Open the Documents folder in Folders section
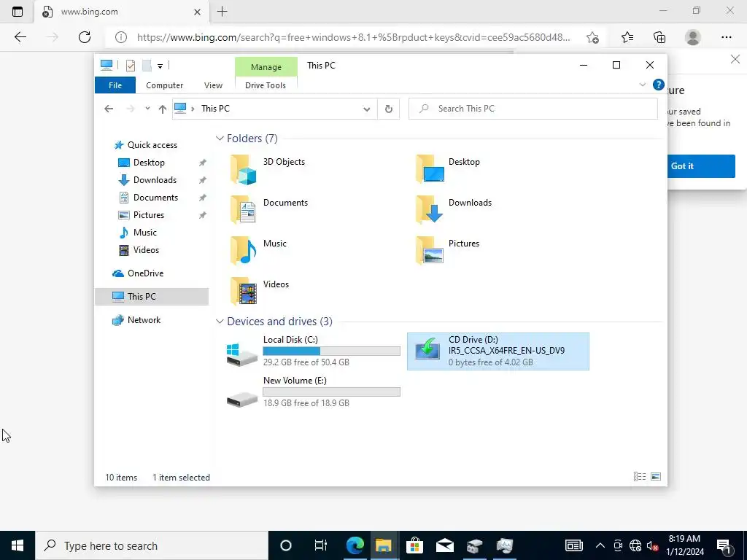The width and height of the screenshot is (747, 560). point(268,209)
